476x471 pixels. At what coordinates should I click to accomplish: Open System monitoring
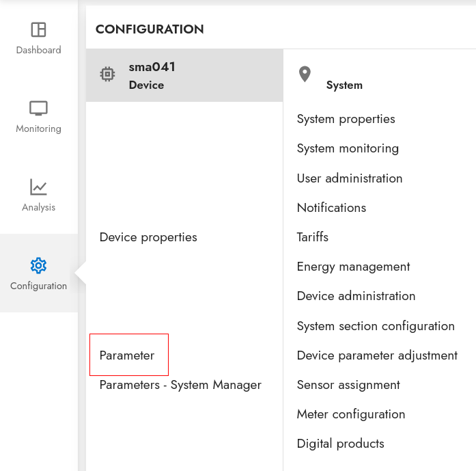tap(348, 148)
